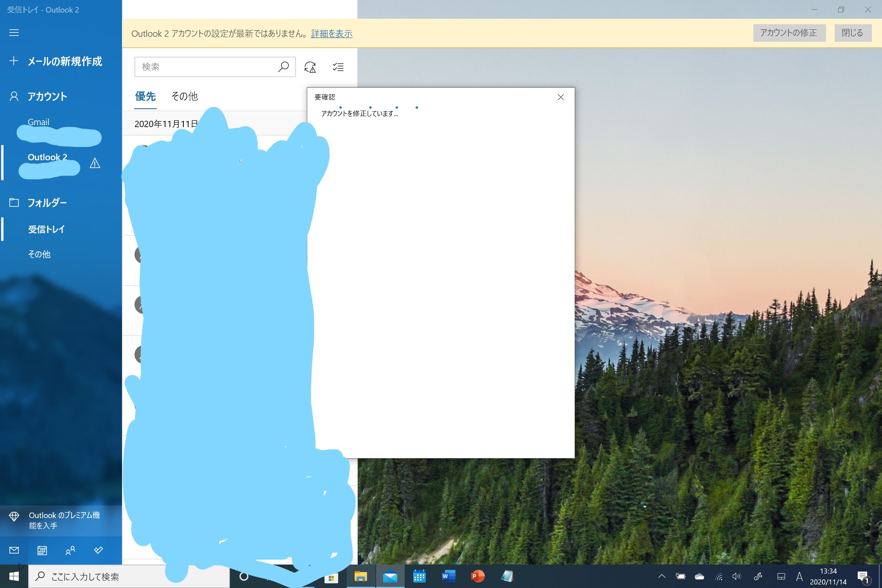The width and height of the screenshot is (882, 588).
Task: Enter selection mode checklist icon
Action: (x=338, y=67)
